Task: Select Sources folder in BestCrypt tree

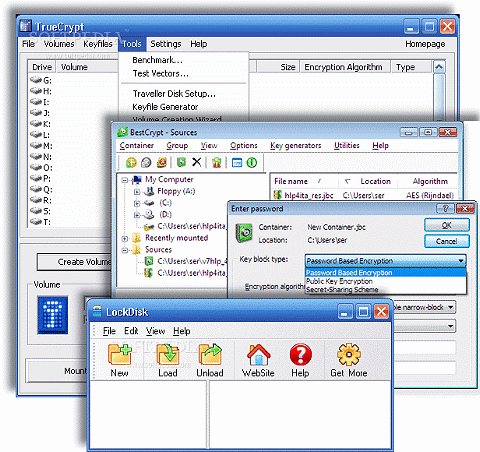Action: click(x=158, y=250)
